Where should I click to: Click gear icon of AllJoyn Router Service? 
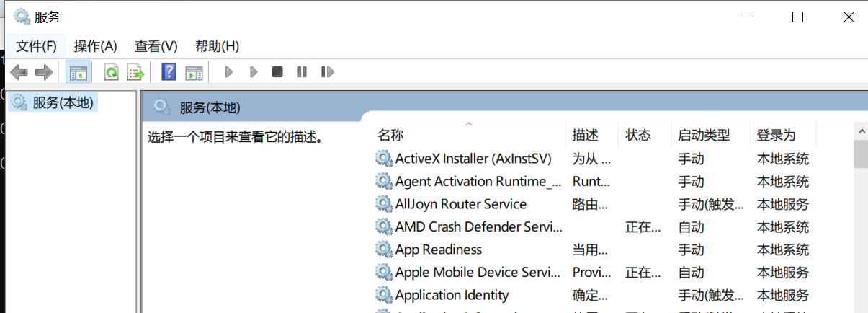[384, 204]
